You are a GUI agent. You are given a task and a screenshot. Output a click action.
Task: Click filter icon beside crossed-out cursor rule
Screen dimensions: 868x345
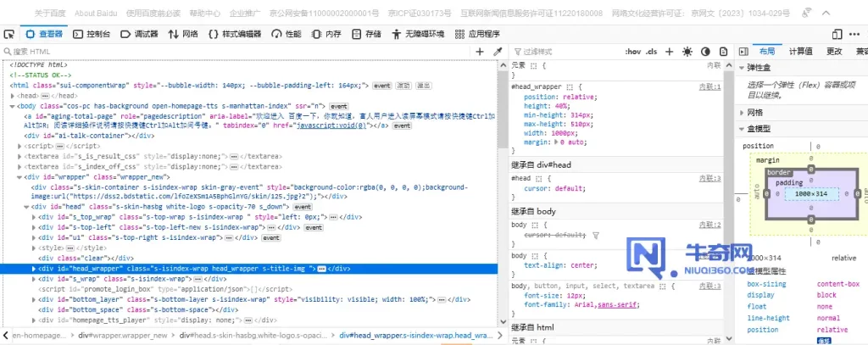pyautogui.click(x=596, y=236)
